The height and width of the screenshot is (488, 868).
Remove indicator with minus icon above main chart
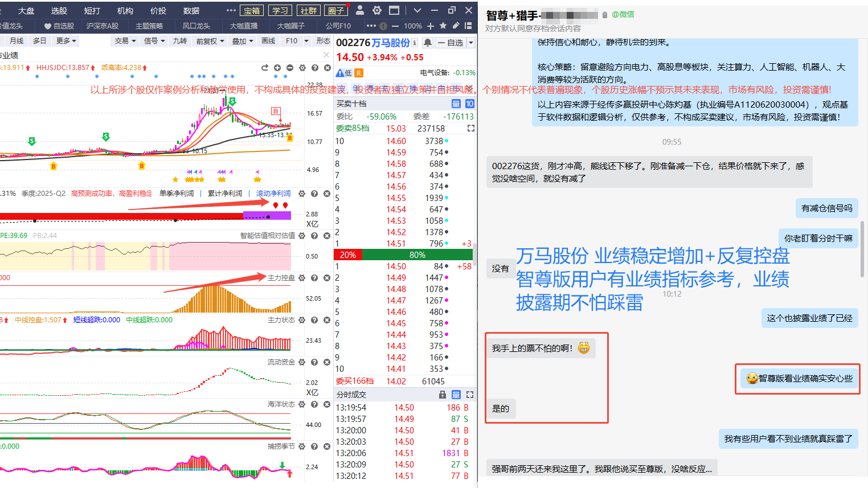point(290,68)
